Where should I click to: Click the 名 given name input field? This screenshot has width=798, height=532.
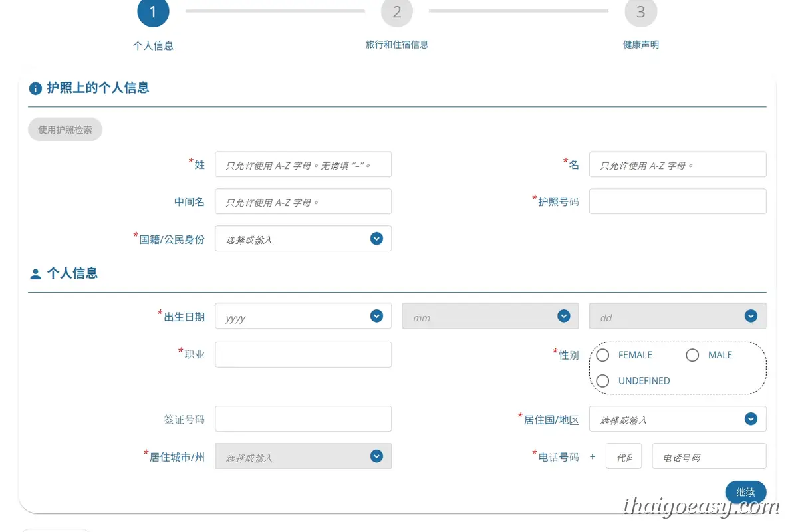[678, 164]
